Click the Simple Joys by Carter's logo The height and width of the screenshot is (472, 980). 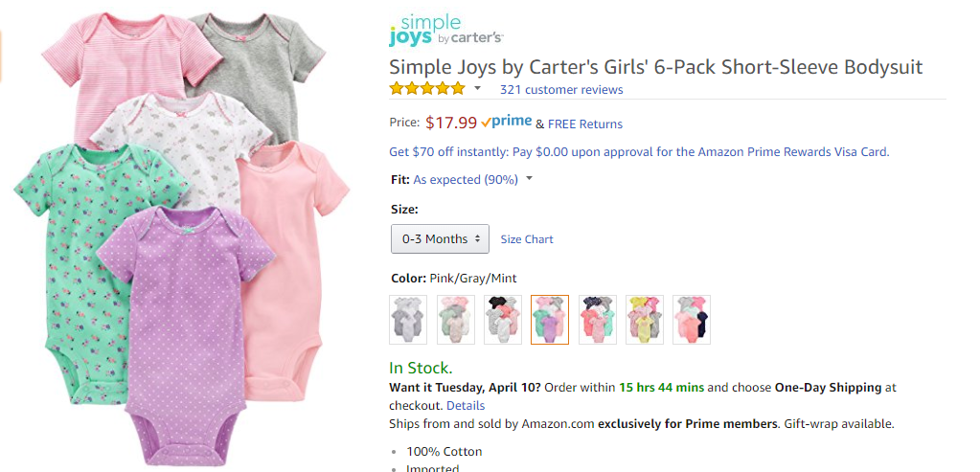click(445, 31)
